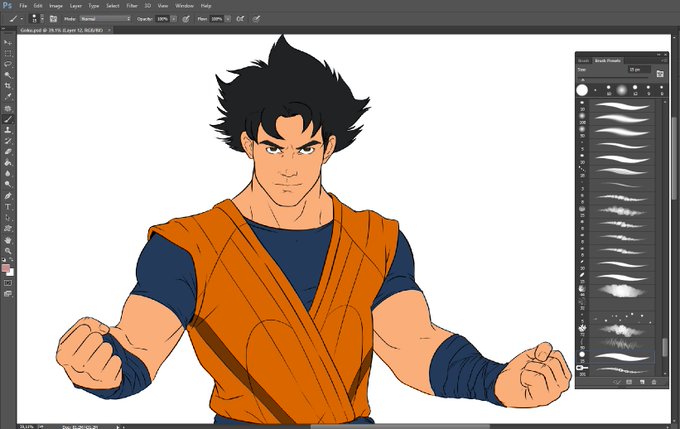Select the Path Selection tool
This screenshot has width=680, height=429.
coord(8,218)
